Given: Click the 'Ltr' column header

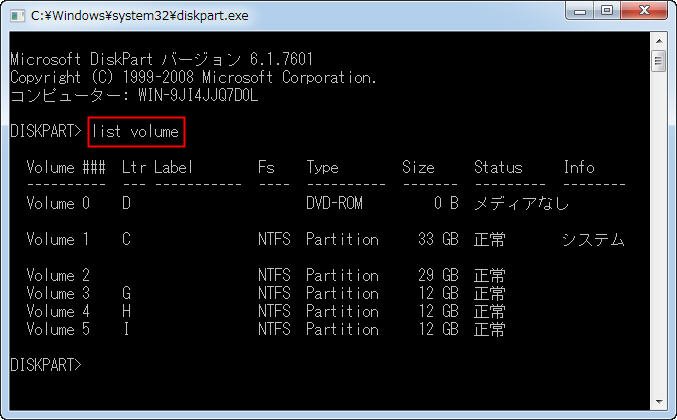Looking at the screenshot, I should pos(134,167).
